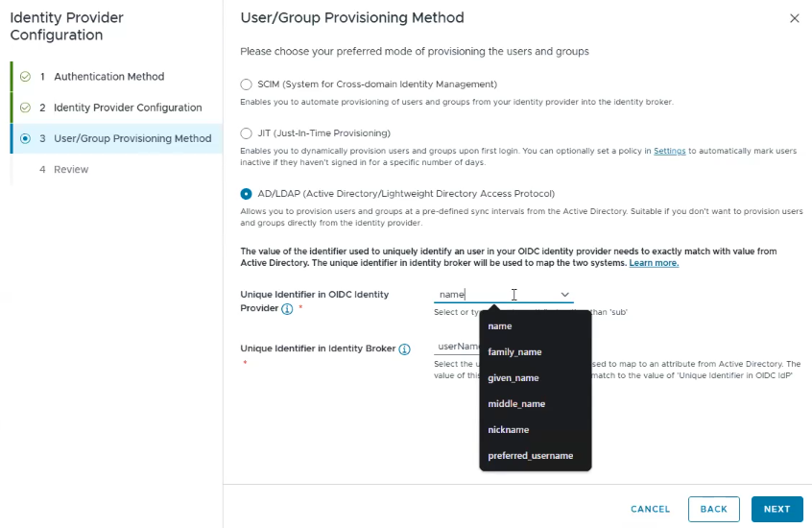Click the NEXT button
Image resolution: width=812 pixels, height=528 pixels.
(776, 509)
